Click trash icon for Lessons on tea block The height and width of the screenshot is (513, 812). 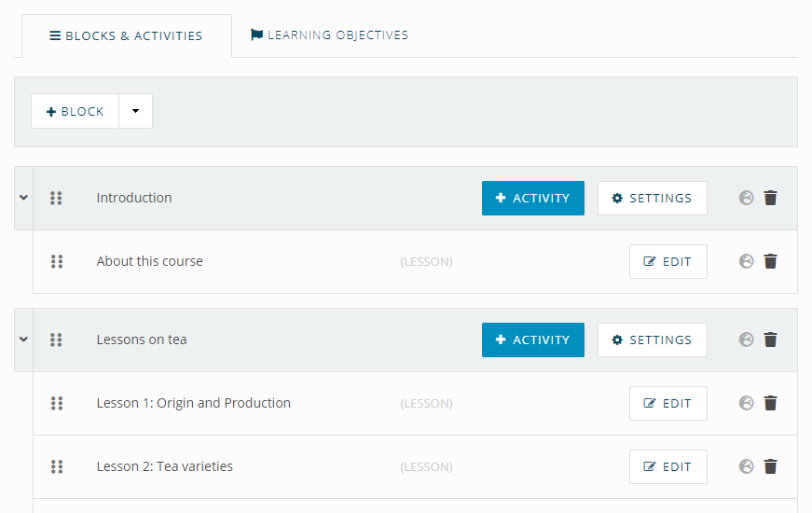pyautogui.click(x=770, y=340)
